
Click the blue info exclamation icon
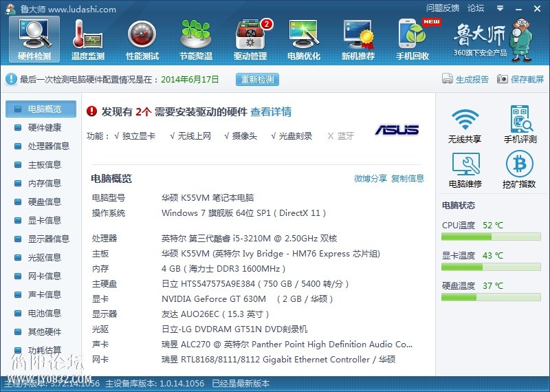(x=11, y=79)
